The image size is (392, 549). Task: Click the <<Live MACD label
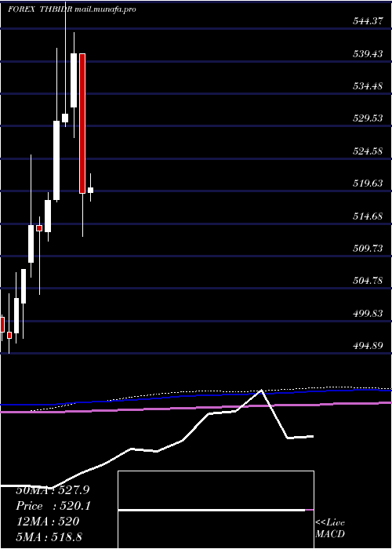coord(330,529)
